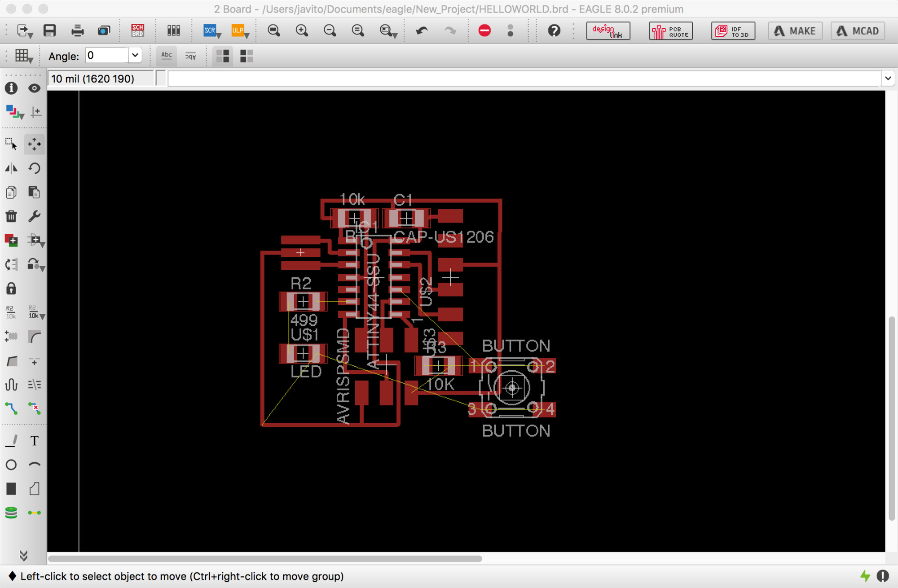Select the Ripup tool
Image resolution: width=898 pixels, height=588 pixels.
point(35,408)
